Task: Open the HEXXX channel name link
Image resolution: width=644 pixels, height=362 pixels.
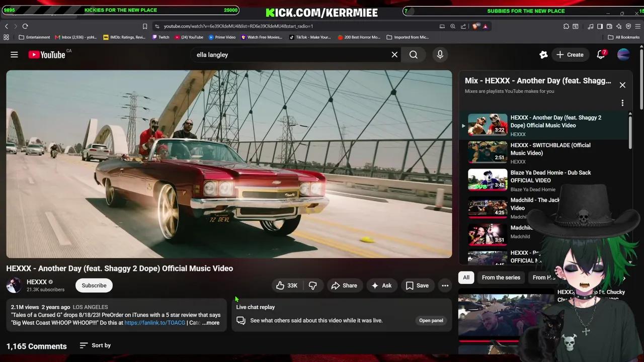Action: point(37,282)
